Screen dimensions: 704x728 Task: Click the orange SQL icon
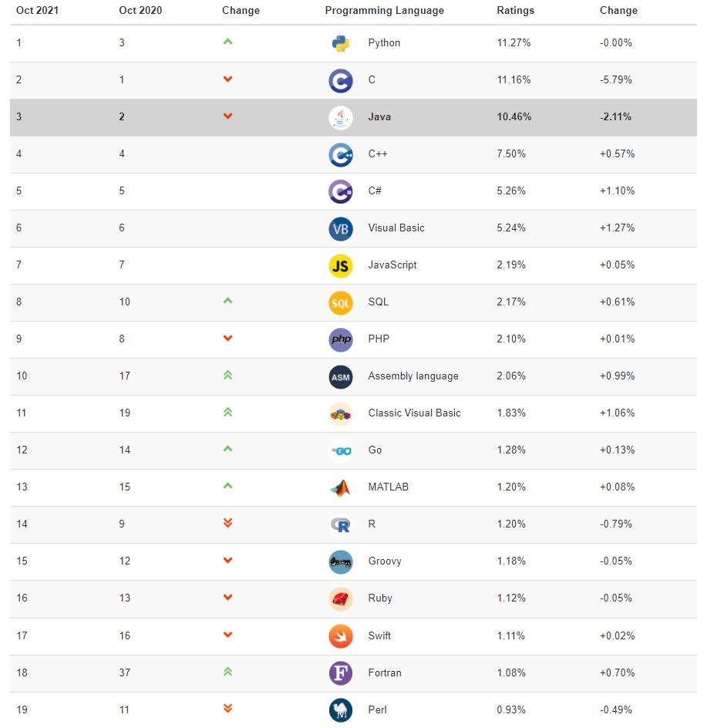coord(341,302)
